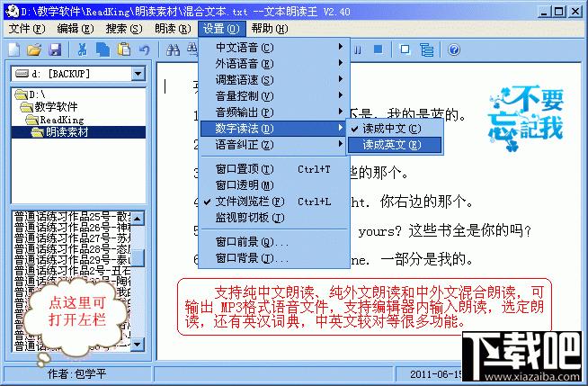Toggle 文件浏览栏 checked menu item

point(250,201)
